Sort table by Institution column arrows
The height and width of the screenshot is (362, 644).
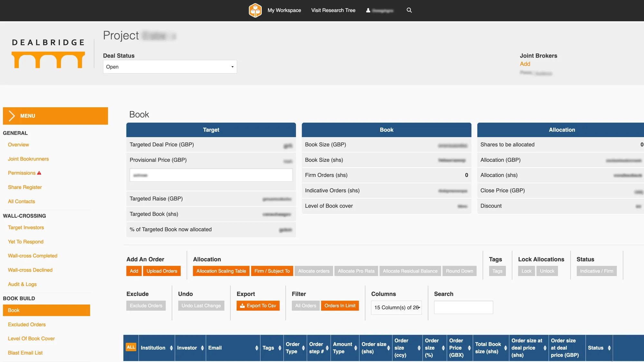171,348
